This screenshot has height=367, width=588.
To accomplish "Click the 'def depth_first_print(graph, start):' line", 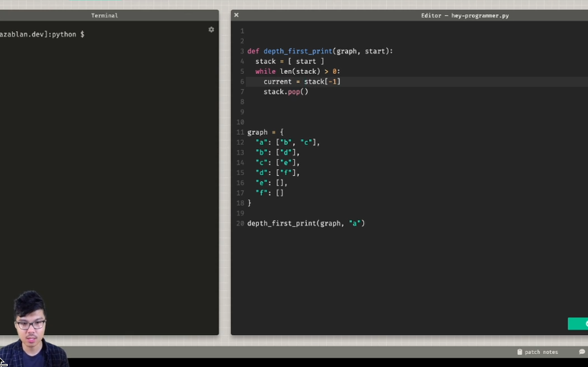I will coord(320,51).
